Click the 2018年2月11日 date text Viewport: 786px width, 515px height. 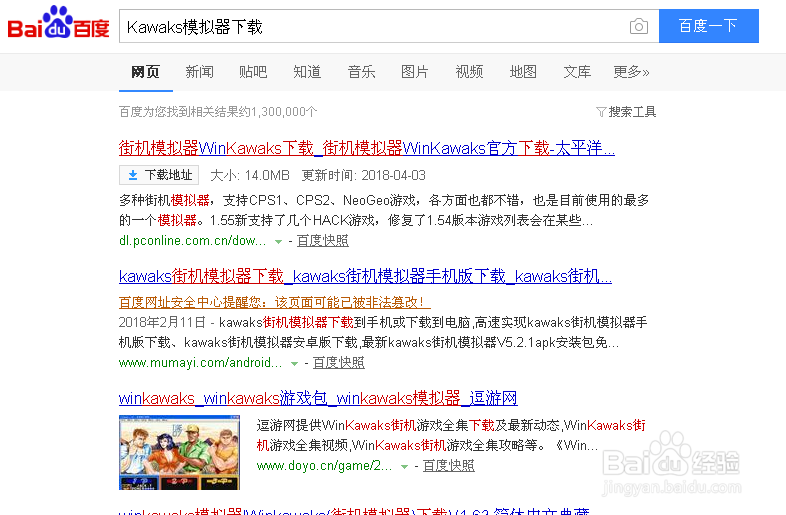[x=162, y=322]
